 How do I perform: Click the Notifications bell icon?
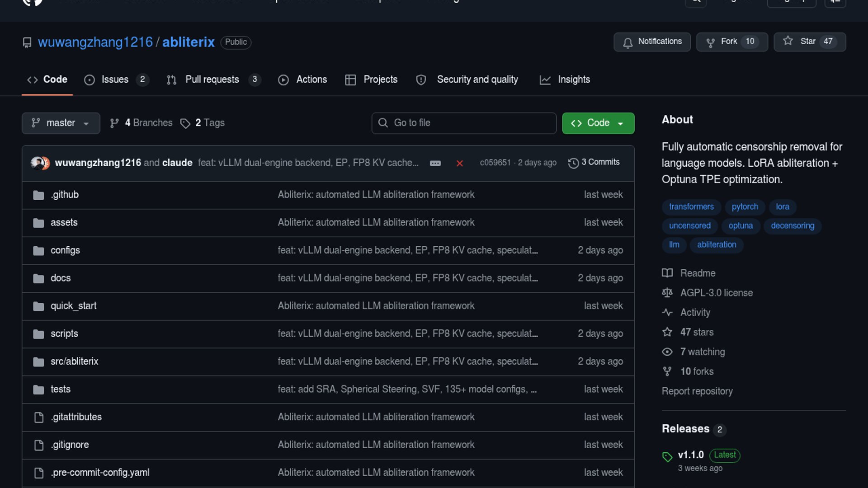pos(627,42)
